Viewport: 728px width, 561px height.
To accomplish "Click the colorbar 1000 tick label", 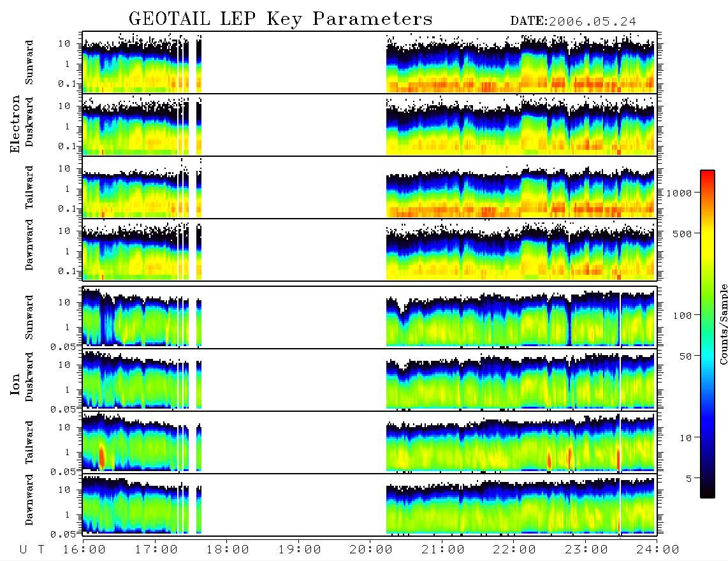I will (679, 193).
